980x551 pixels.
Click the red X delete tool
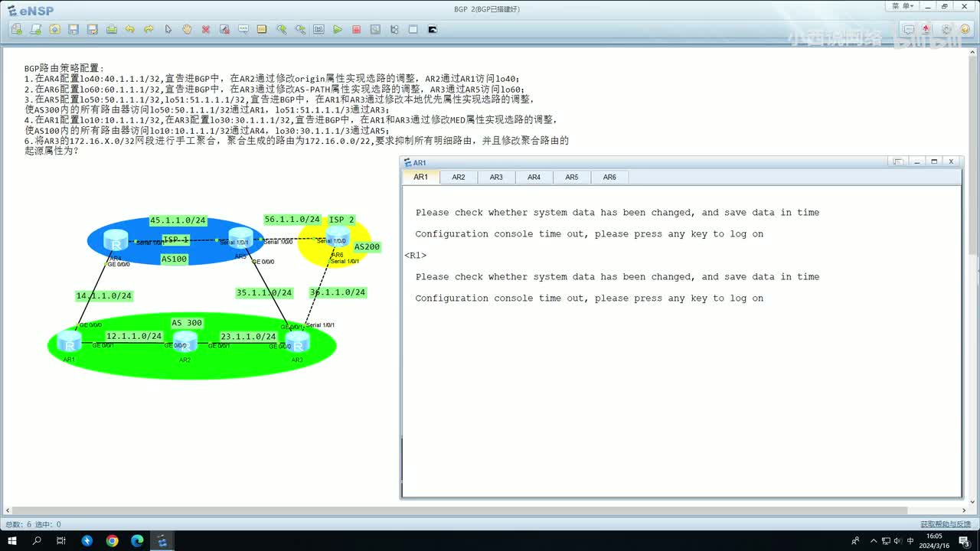click(x=206, y=29)
